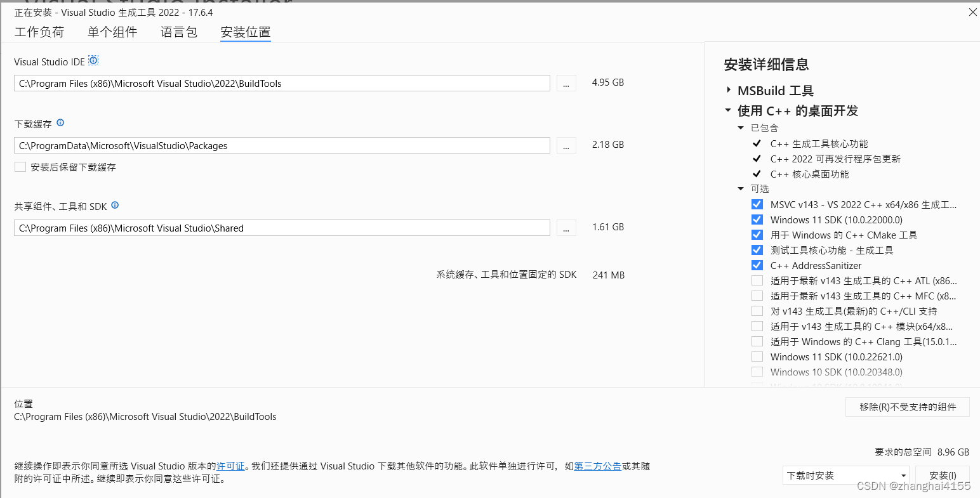Enable 安装后保留下载缓存 checkbox

pos(20,167)
